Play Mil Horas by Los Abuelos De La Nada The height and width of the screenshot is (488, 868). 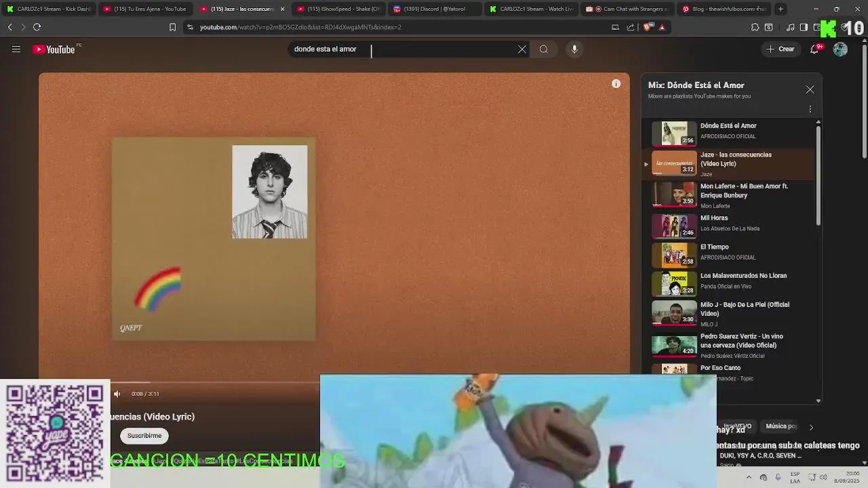[x=729, y=225]
